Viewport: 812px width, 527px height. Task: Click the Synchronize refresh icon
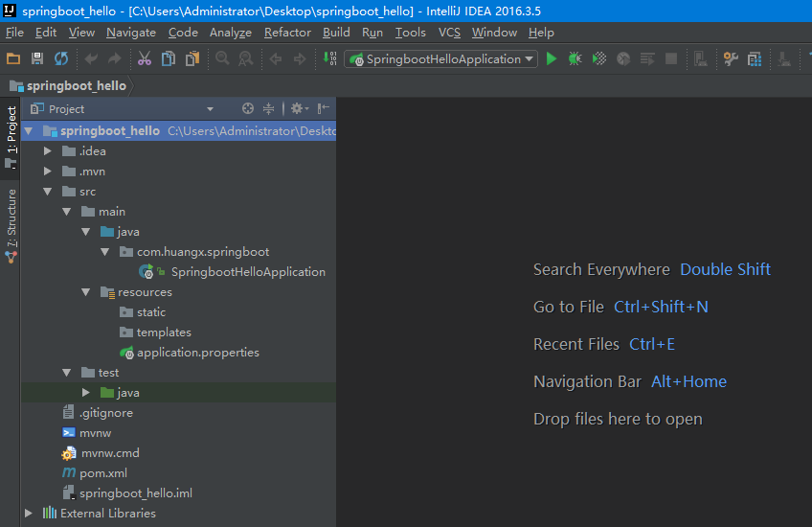pos(61,58)
